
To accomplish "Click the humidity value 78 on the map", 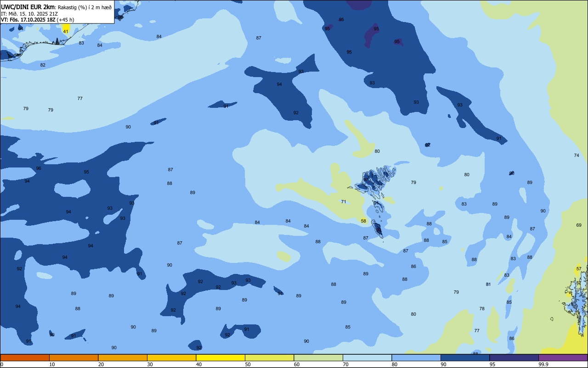I will tap(482, 309).
